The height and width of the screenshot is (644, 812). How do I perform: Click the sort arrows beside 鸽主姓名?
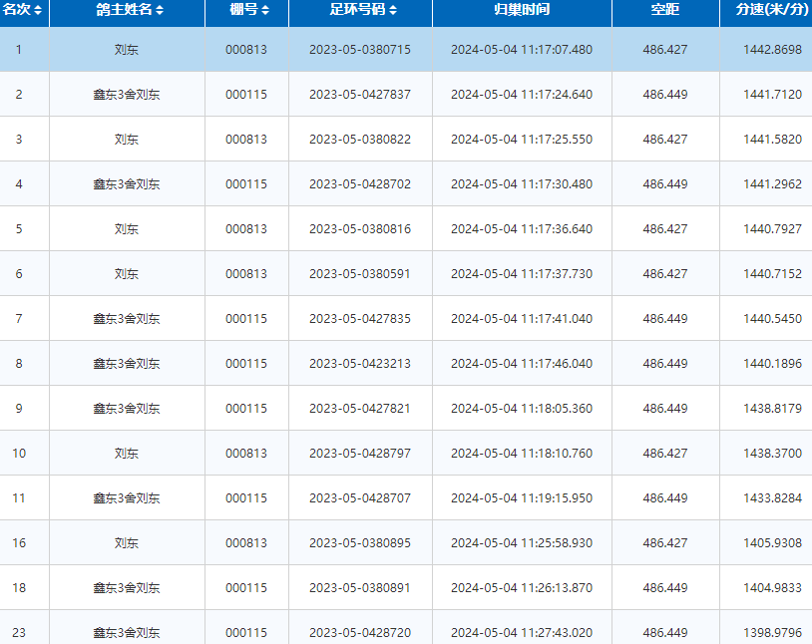[x=160, y=10]
